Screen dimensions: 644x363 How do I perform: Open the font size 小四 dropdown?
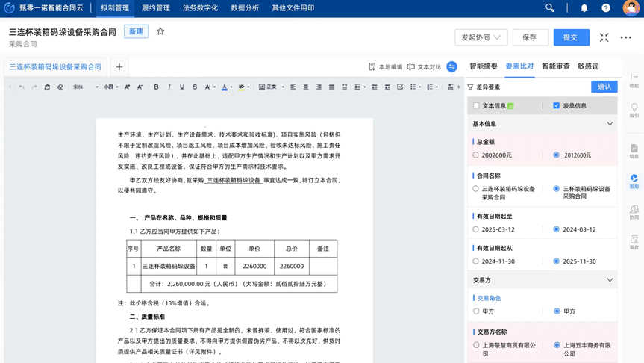(x=111, y=87)
